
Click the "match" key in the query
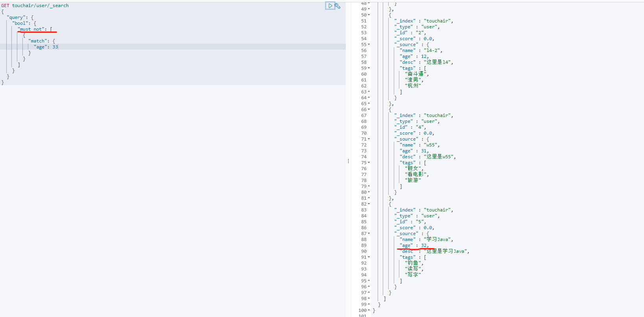click(38, 41)
